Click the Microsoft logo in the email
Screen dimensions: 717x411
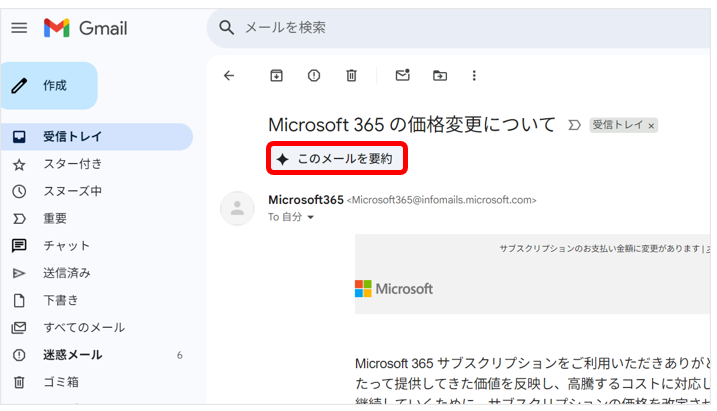click(394, 288)
